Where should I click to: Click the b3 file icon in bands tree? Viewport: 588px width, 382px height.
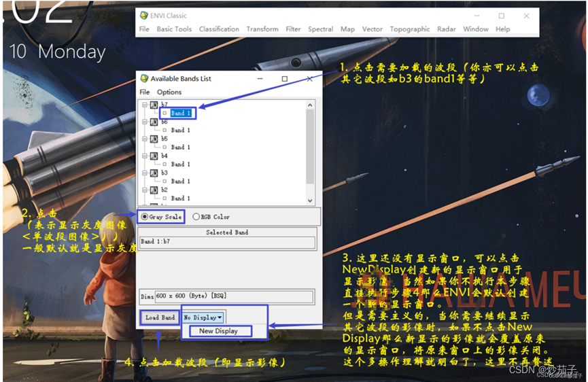coord(154,173)
